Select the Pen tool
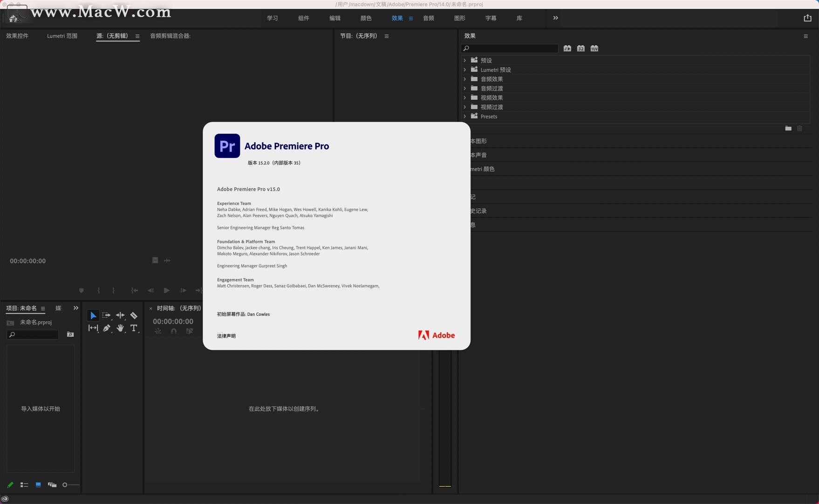 point(107,328)
